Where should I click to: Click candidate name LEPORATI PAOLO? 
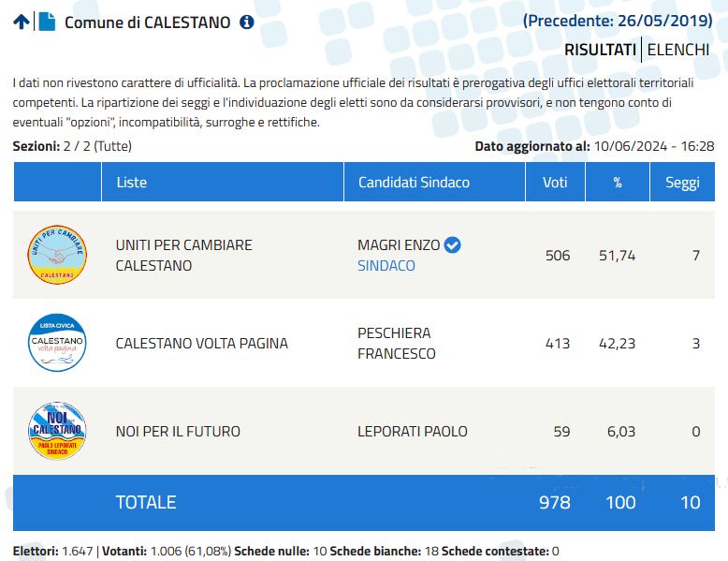(413, 432)
